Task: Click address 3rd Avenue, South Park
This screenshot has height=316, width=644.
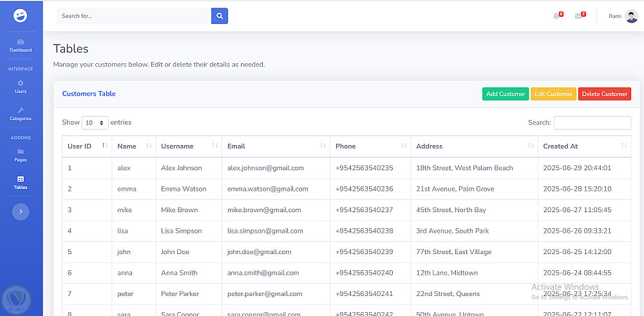Action: 452,231
